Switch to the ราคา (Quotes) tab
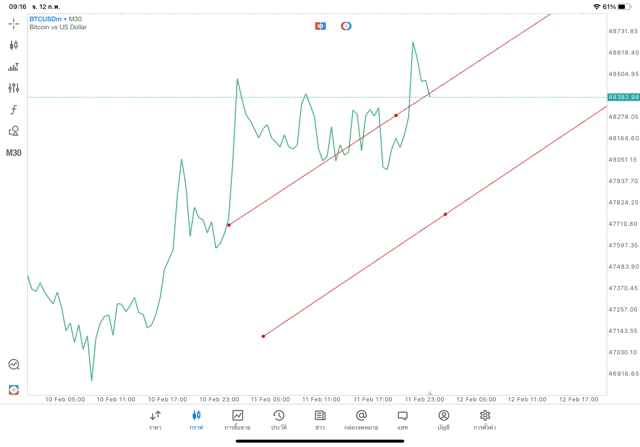 pyautogui.click(x=155, y=419)
